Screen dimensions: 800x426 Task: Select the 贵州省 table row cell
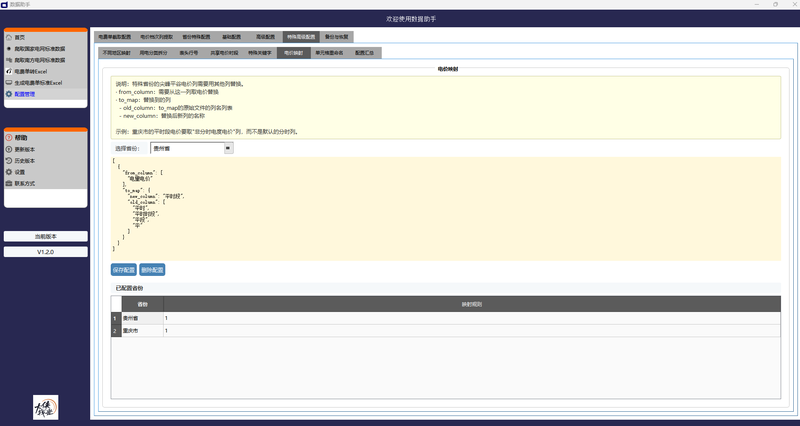click(x=142, y=318)
